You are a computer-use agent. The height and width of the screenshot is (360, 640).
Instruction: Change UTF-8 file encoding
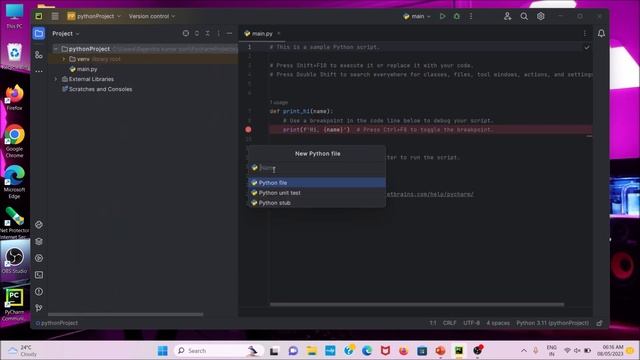(471, 323)
